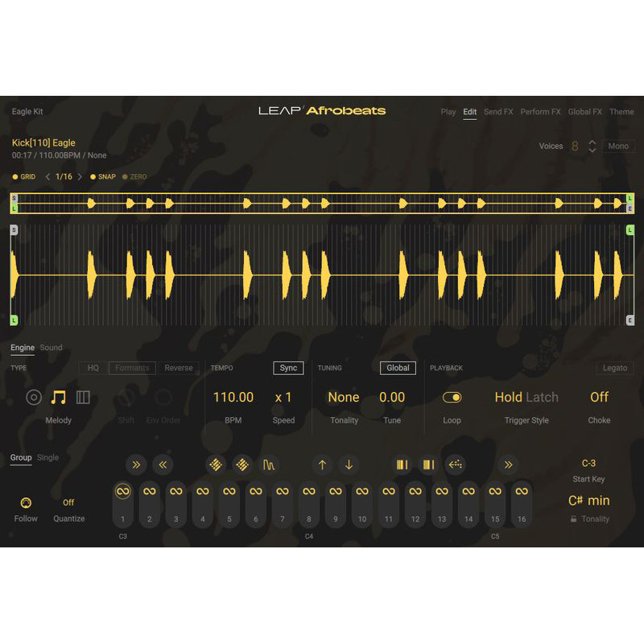Click the Tonality lock icon
This screenshot has height=644, width=644.
pos(573,519)
